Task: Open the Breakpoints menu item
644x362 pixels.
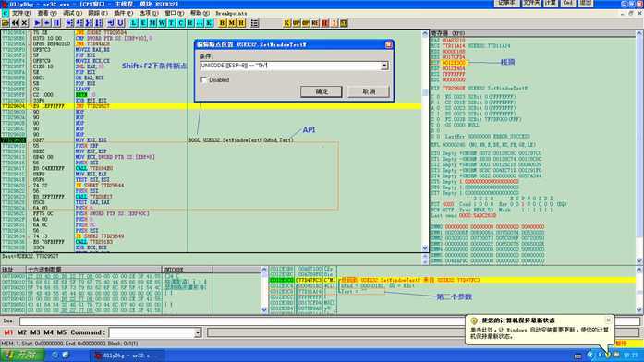Action: point(231,13)
